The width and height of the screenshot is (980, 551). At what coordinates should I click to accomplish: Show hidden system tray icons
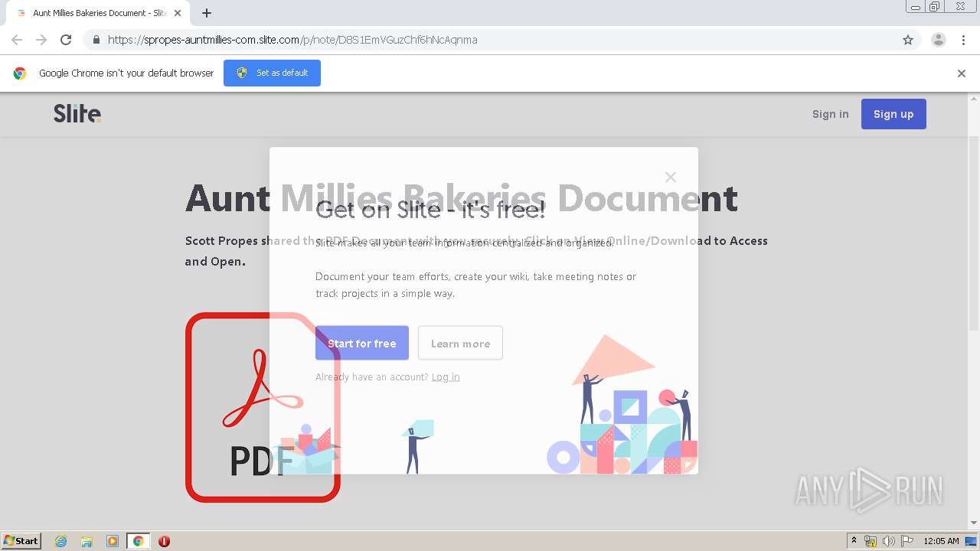(854, 541)
